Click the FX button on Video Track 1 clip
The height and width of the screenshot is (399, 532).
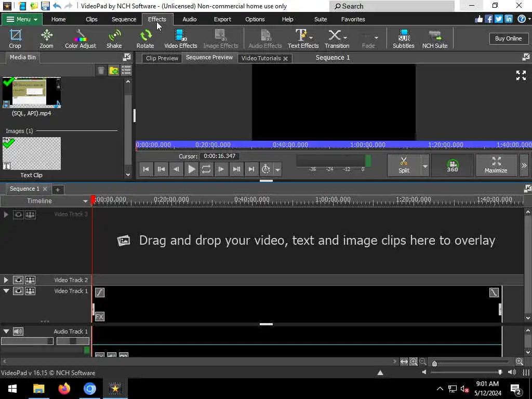pos(99,316)
